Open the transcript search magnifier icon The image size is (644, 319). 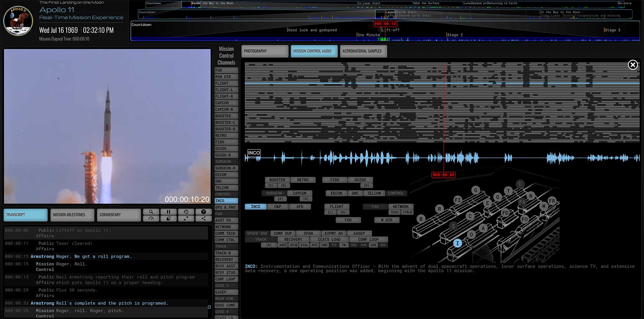click(x=151, y=212)
